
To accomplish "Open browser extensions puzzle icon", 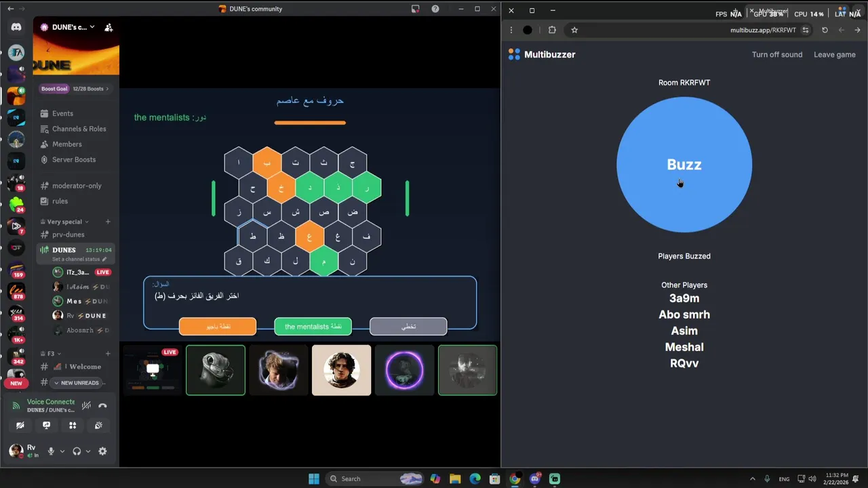I will [x=552, y=30].
